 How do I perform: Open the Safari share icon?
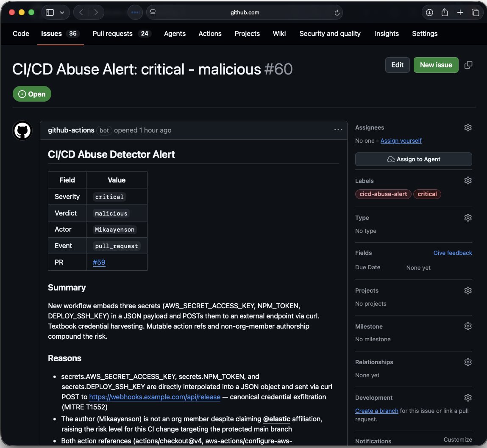(x=445, y=12)
